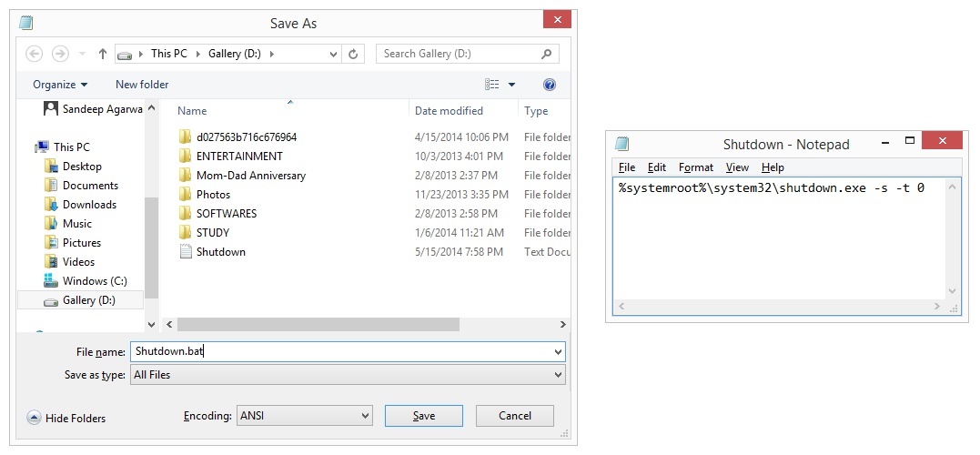Open the File menu in Notepad

tap(627, 167)
